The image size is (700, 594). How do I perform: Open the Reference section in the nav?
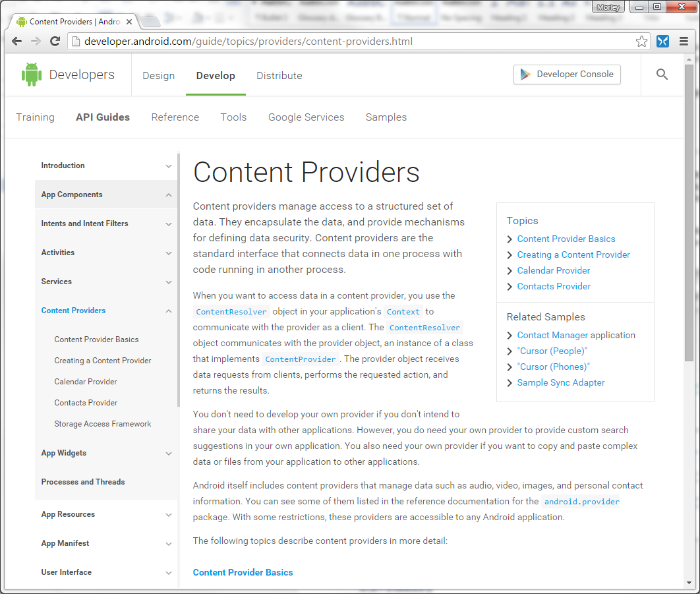[x=175, y=117]
